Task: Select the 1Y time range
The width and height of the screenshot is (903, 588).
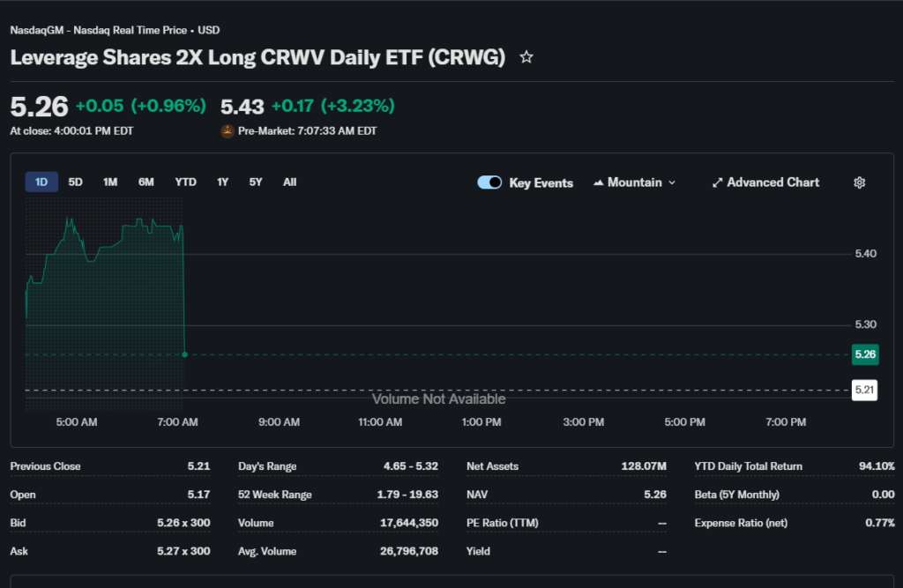Action: pyautogui.click(x=222, y=182)
